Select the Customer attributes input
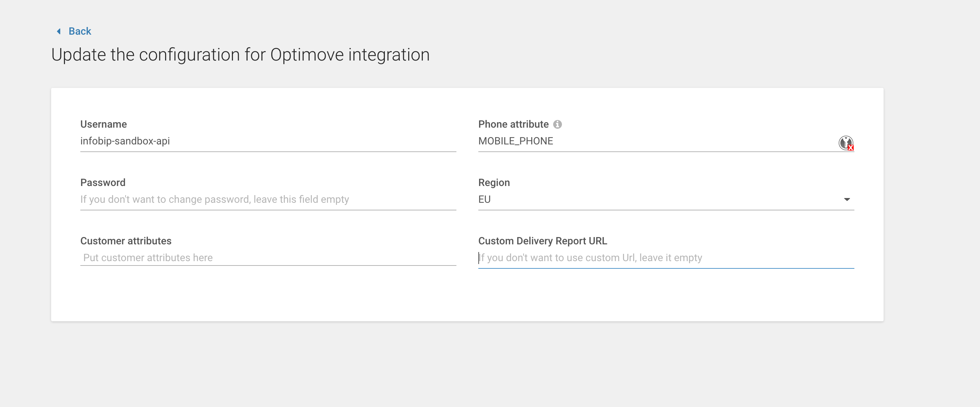The image size is (980, 407). 268,257
